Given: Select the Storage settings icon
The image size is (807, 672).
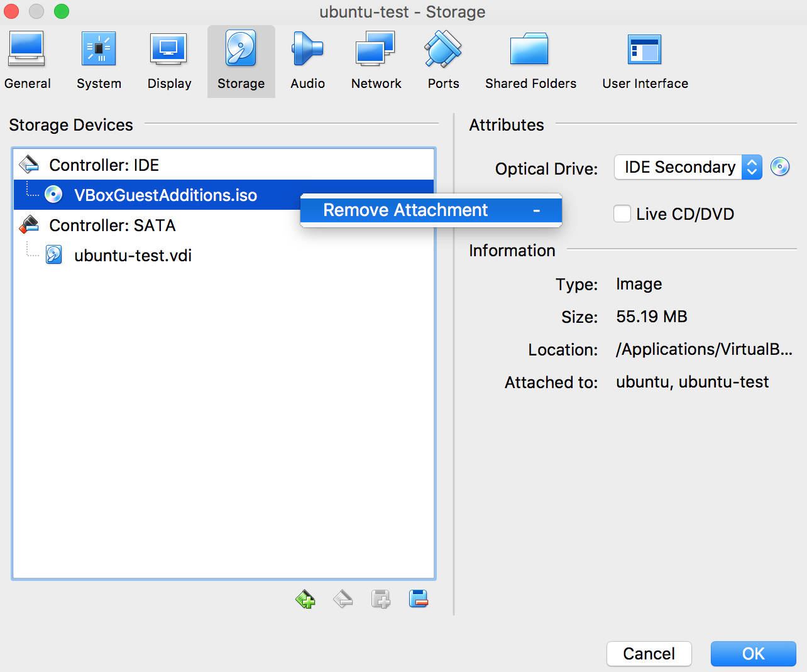Looking at the screenshot, I should point(241,49).
